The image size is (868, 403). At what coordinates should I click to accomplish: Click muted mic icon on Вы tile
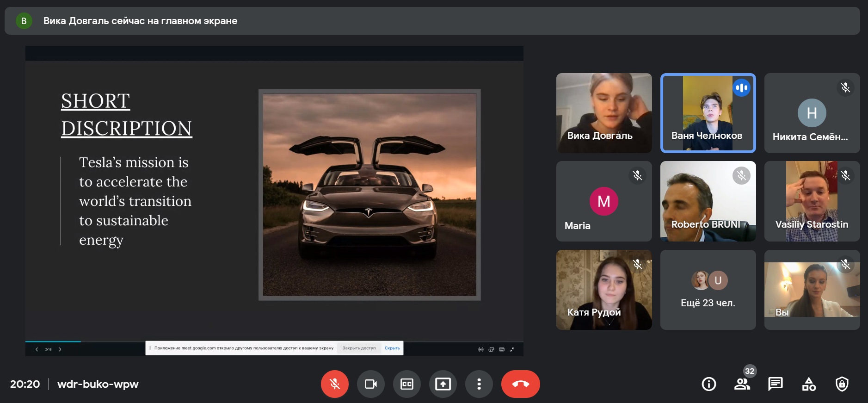point(845,264)
